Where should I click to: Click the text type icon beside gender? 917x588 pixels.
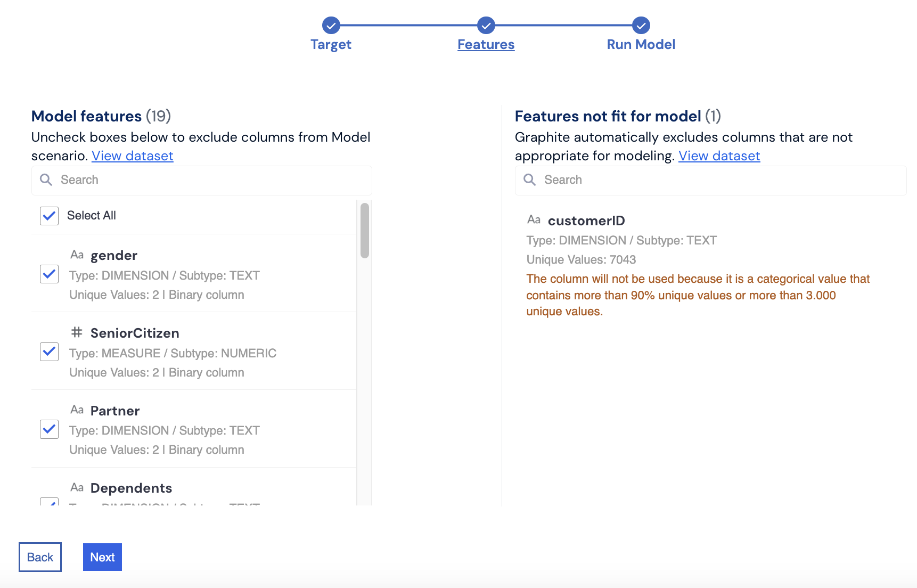(x=77, y=255)
